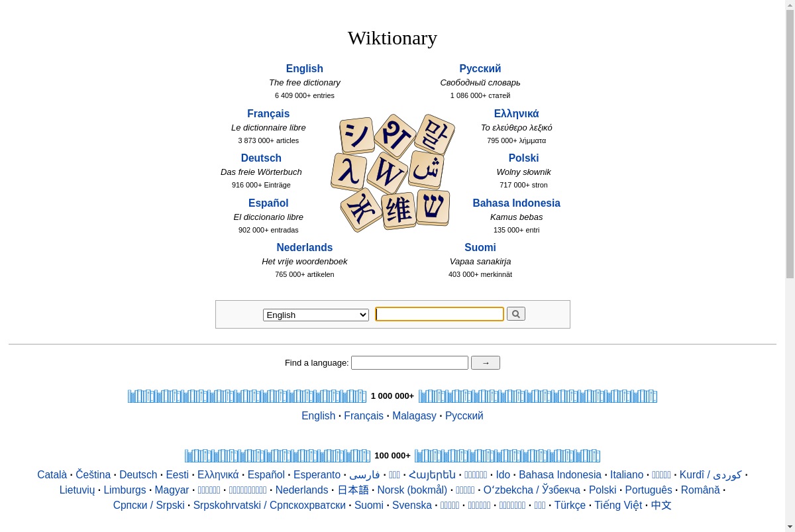
Task: Go to Polski Wolny słownik
Action: pyautogui.click(x=524, y=158)
